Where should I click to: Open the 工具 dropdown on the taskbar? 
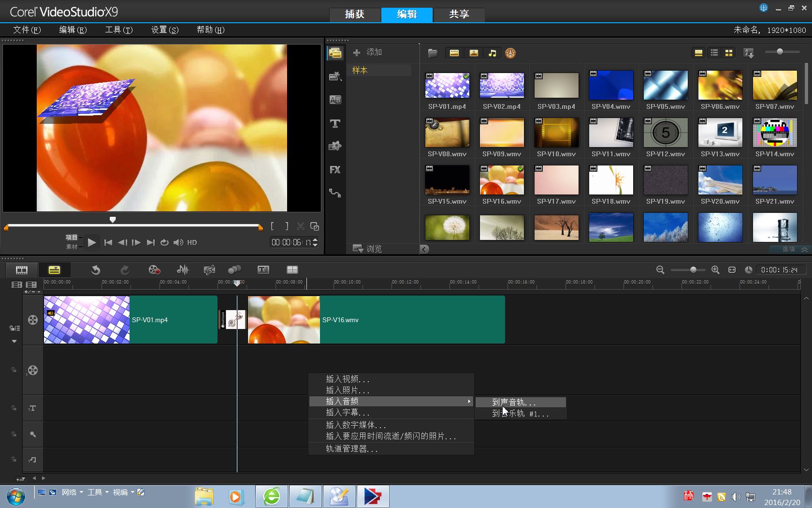(98, 493)
